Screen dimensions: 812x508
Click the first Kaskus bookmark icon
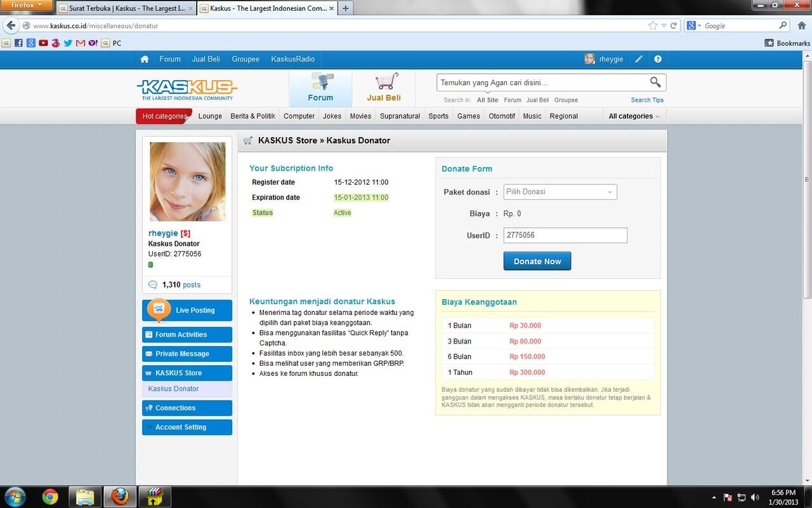coord(6,43)
